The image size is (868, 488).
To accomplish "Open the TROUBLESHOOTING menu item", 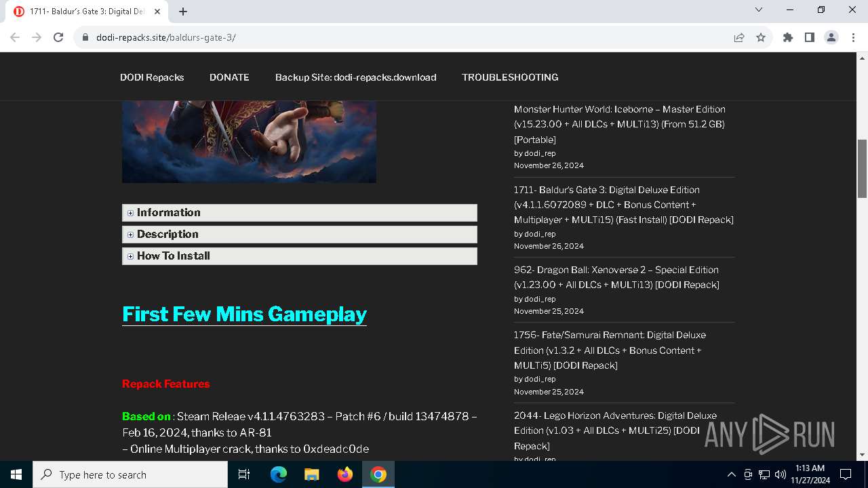I will click(510, 77).
